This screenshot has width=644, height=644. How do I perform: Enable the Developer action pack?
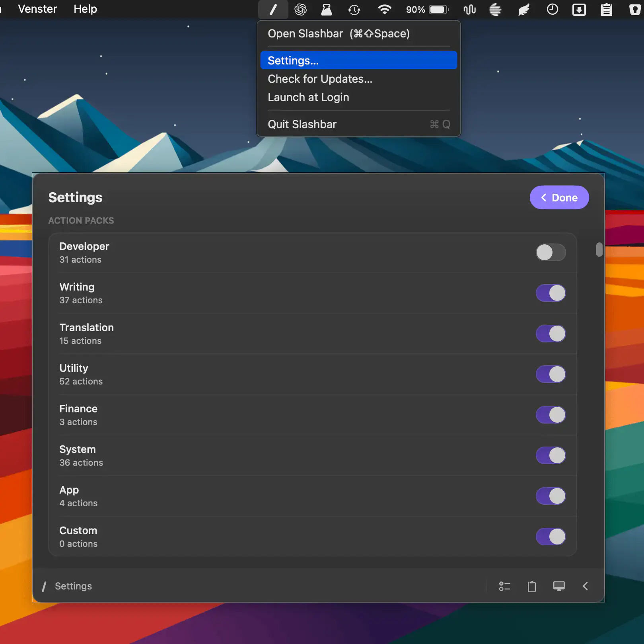[x=551, y=252]
